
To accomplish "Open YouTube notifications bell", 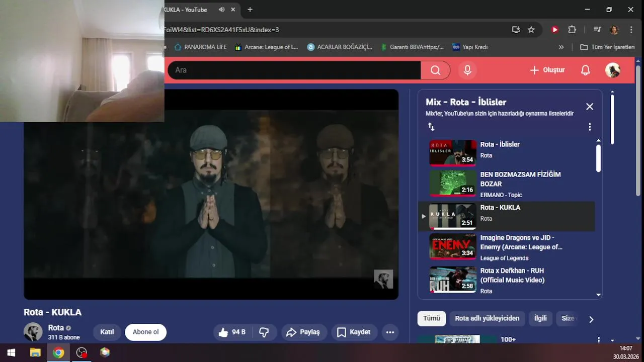I will (585, 70).
